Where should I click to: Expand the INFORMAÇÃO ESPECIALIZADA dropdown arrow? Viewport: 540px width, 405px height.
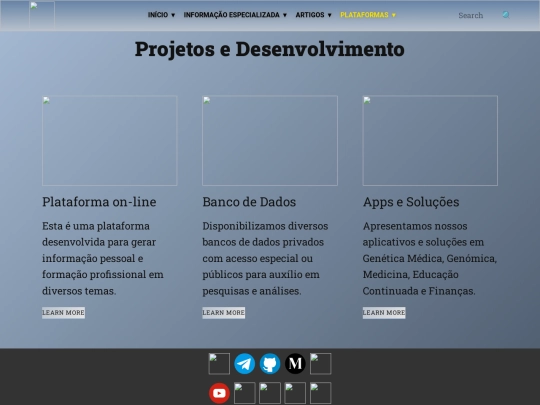click(285, 15)
